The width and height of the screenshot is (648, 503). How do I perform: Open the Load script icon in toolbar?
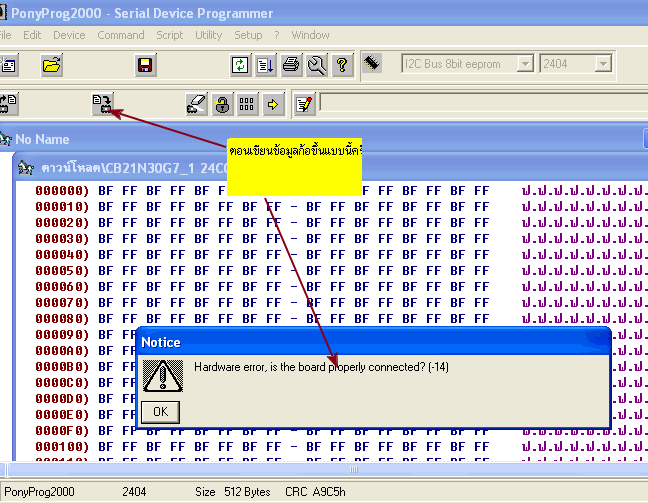tap(265, 65)
